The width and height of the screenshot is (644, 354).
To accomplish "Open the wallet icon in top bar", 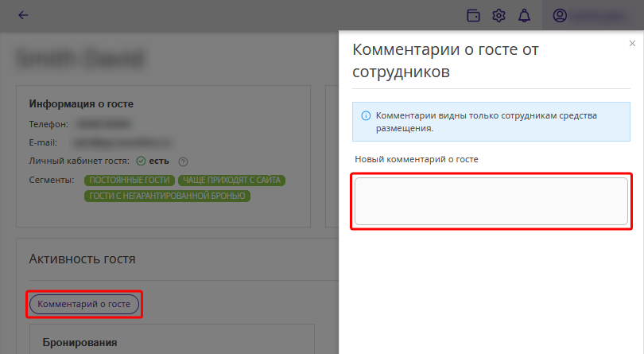I will pos(473,16).
